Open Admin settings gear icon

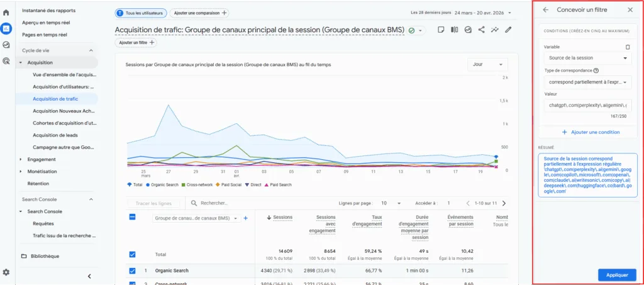[x=6, y=272]
